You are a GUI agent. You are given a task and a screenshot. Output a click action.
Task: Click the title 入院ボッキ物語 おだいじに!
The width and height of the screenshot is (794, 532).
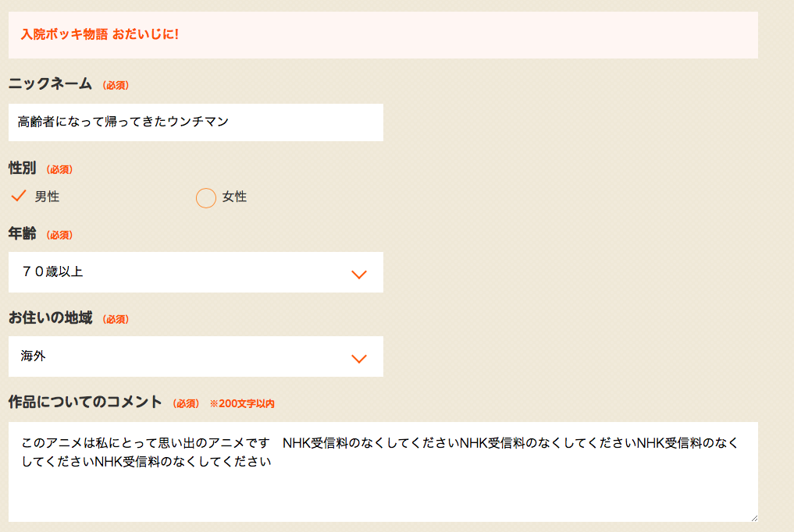coord(100,35)
